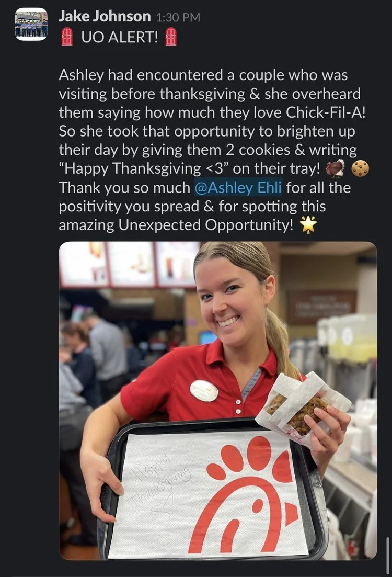Click the red door emoji after UO ALERT
Image resolution: width=392 pixels, height=577 pixels.
click(170, 37)
